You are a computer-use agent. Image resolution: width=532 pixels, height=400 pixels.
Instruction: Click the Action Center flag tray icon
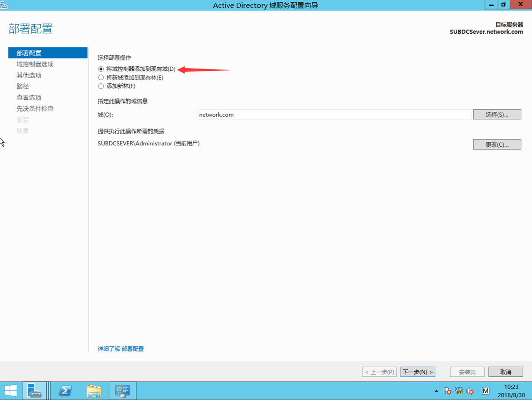click(448, 391)
